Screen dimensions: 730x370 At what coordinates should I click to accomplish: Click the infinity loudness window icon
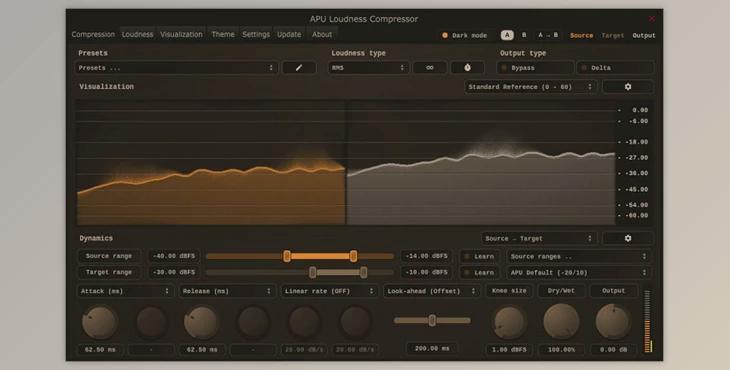coord(430,68)
